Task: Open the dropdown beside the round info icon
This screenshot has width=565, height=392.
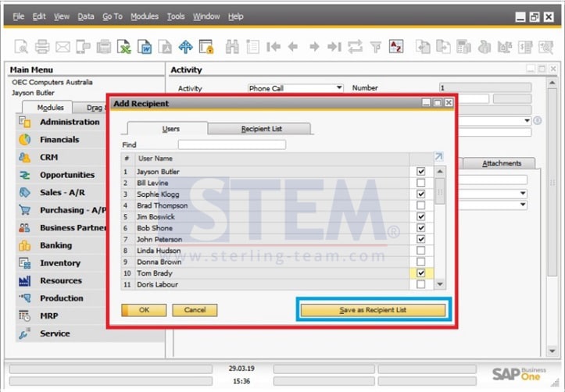Action: 527,120
